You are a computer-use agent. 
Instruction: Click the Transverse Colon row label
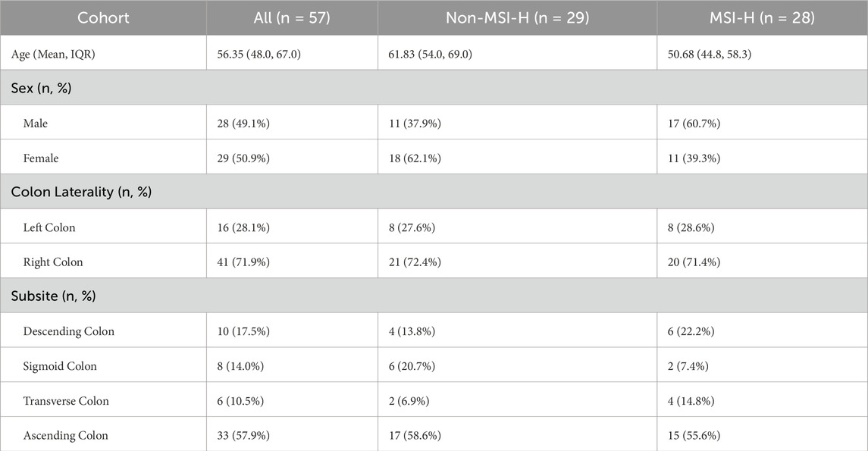click(66, 401)
